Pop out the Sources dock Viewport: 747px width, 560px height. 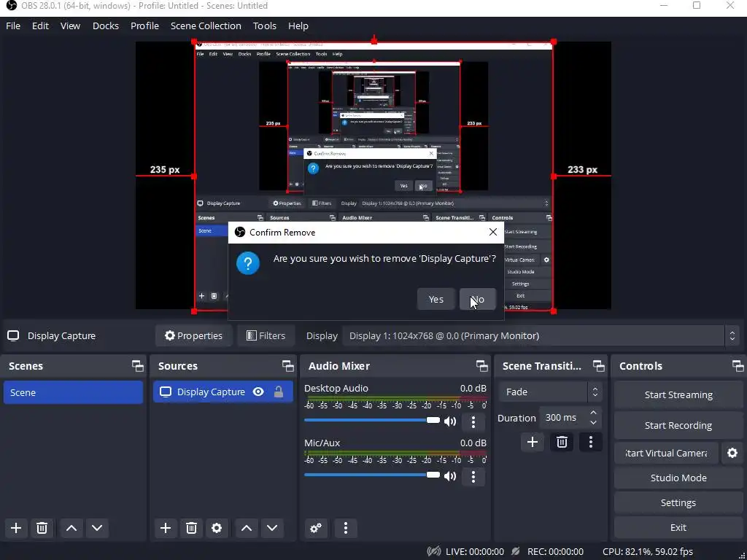(287, 366)
